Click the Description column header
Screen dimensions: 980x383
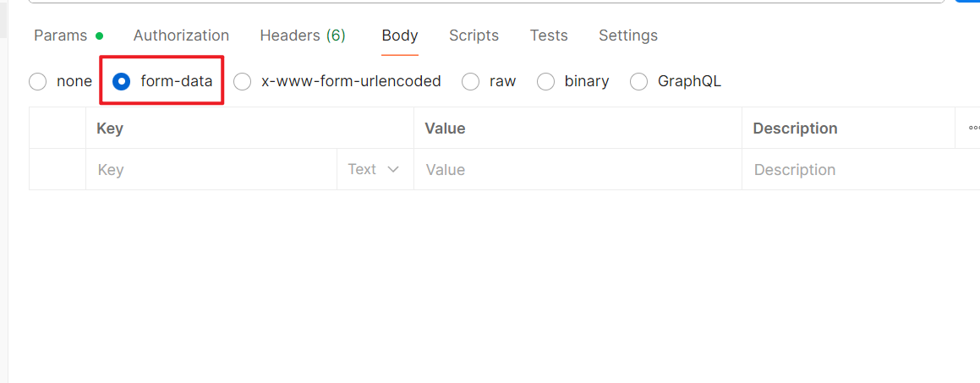coord(848,128)
